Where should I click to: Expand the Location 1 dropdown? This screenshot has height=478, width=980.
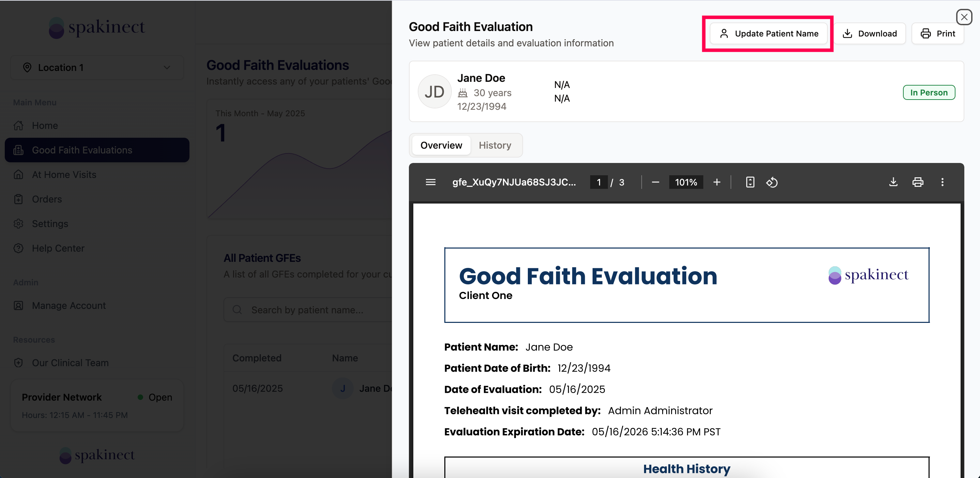[97, 68]
